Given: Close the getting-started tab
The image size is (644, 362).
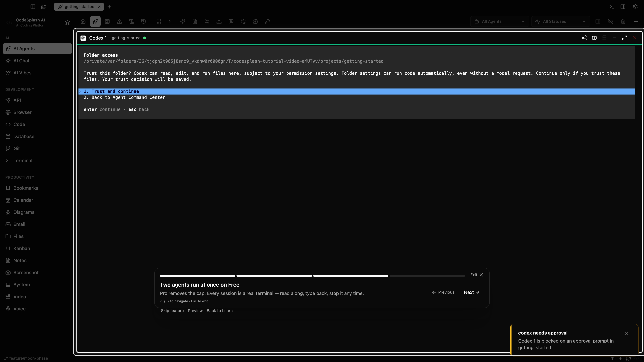Looking at the screenshot, I should tap(99, 7).
